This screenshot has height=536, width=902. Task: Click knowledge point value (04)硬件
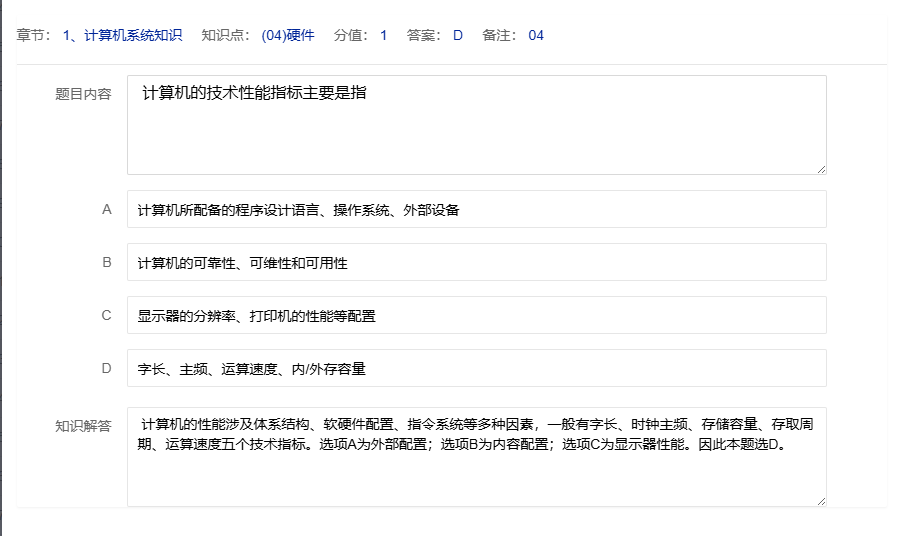287,36
